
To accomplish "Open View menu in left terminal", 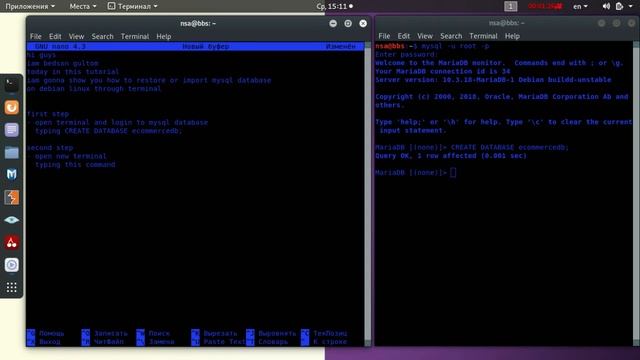I will pyautogui.click(x=76, y=36).
